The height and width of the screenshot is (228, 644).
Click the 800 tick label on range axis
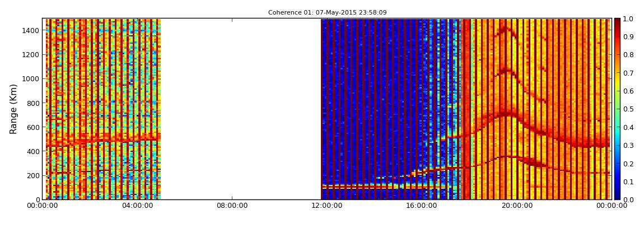(x=33, y=103)
